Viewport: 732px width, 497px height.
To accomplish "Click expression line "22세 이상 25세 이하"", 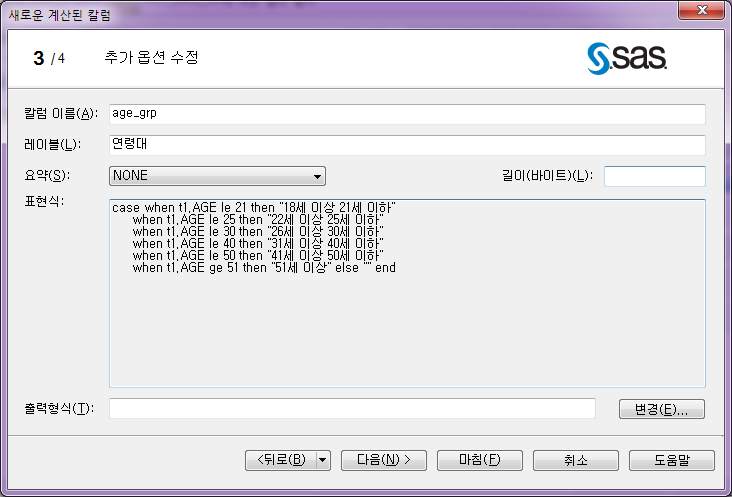I will click(x=258, y=219).
